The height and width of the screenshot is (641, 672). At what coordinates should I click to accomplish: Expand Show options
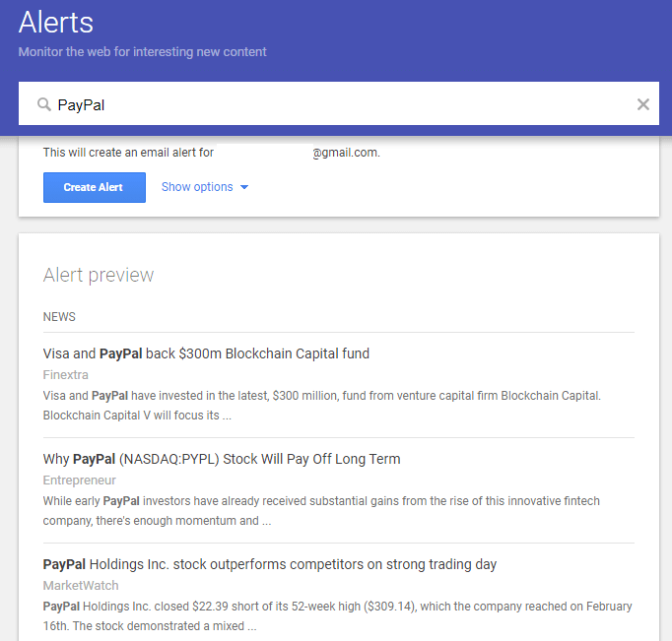point(205,187)
